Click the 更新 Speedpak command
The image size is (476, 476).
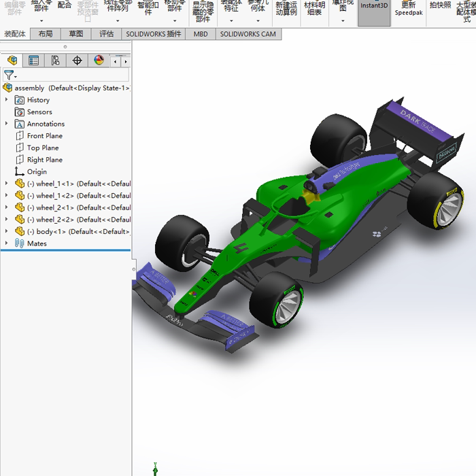pos(409,8)
